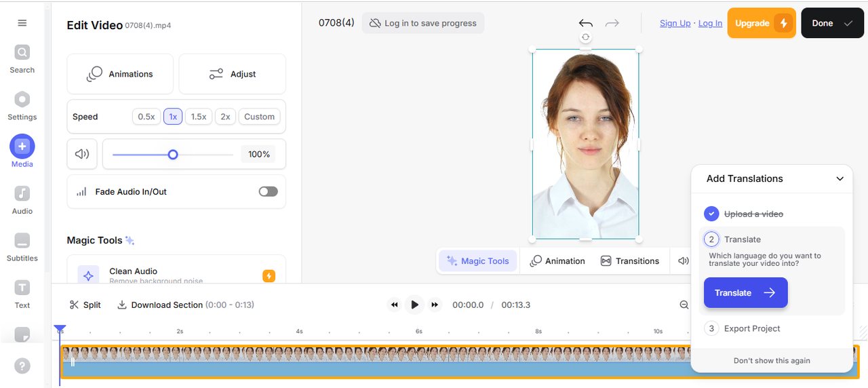Screen dimensions: 868x388
Task: Open the Subtitles panel
Action: 22,246
